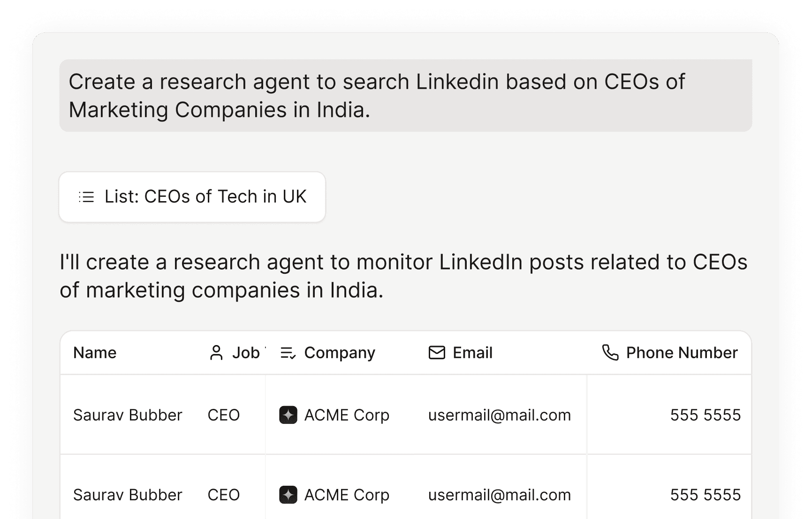Click the list-check icon beside Company header
The width and height of the screenshot is (812, 519).
point(288,353)
